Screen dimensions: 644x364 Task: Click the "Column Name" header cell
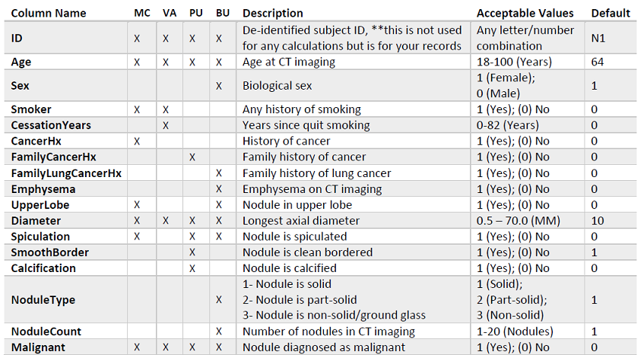[49, 13]
